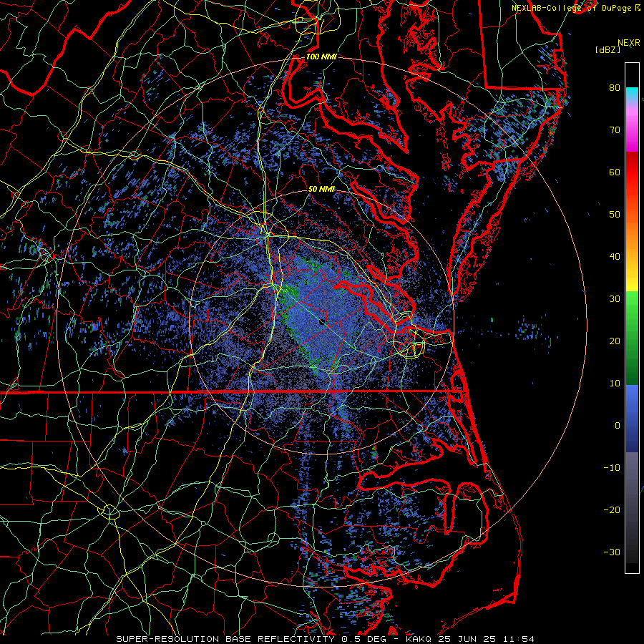The width and height of the screenshot is (644, 644).
Task: Click the 70 dBZ scale value
Action: click(615, 130)
